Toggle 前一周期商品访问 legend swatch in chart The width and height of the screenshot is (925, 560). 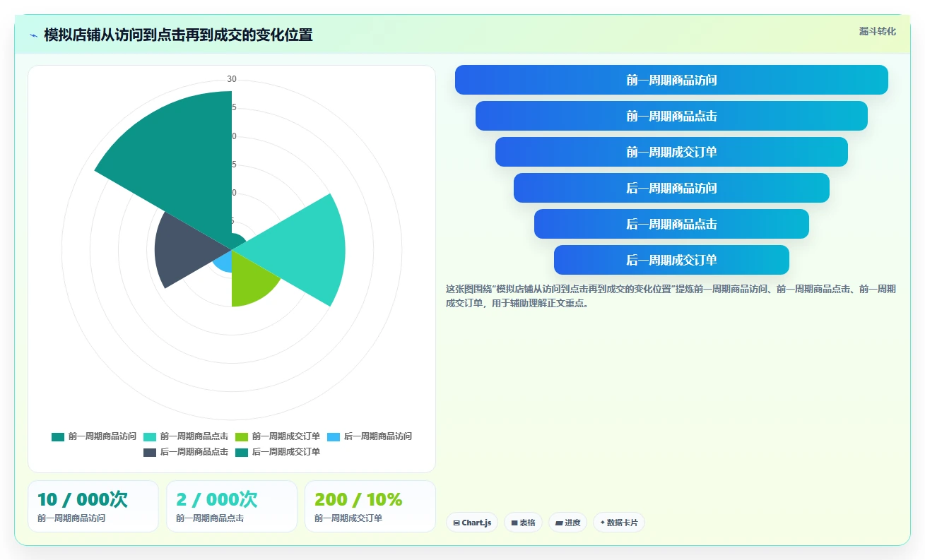tap(58, 436)
